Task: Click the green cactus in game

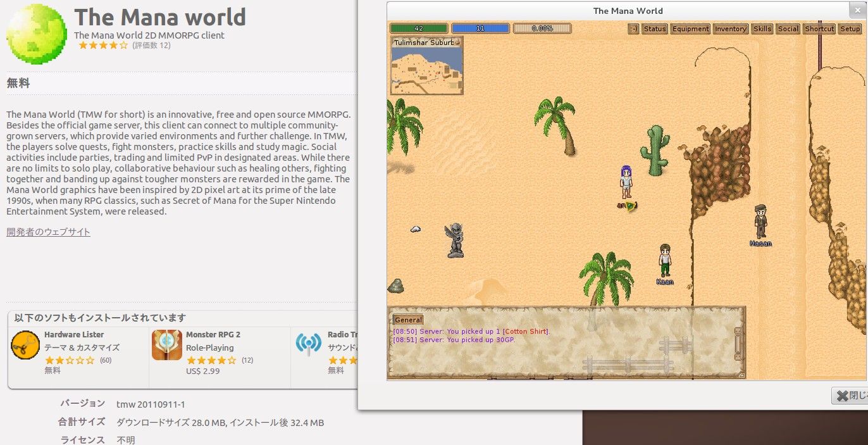Action: pyautogui.click(x=655, y=151)
